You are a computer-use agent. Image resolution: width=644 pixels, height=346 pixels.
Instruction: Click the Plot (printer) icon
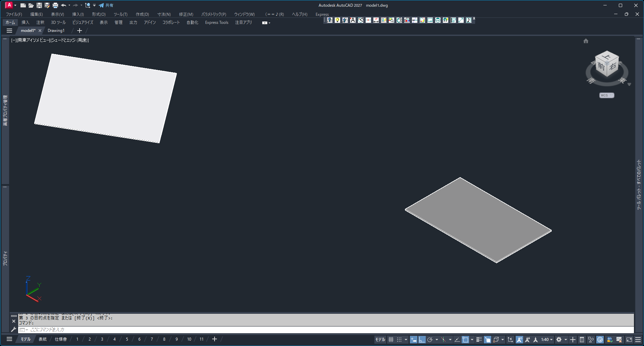coord(55,5)
